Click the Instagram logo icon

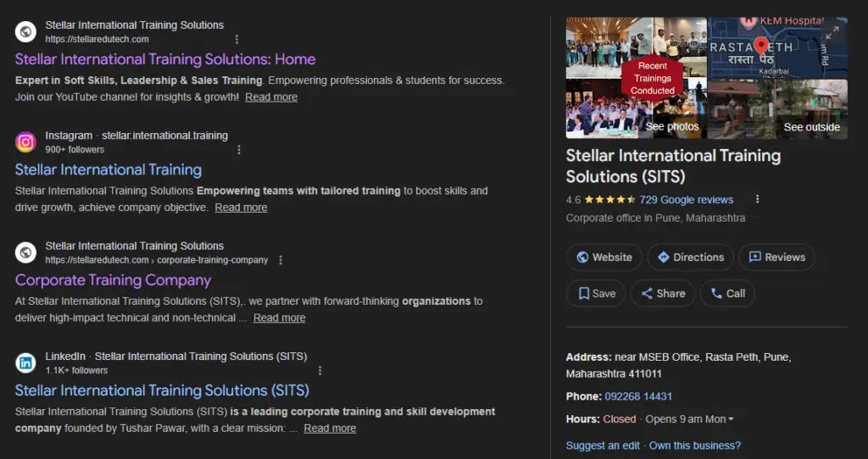[x=26, y=142]
